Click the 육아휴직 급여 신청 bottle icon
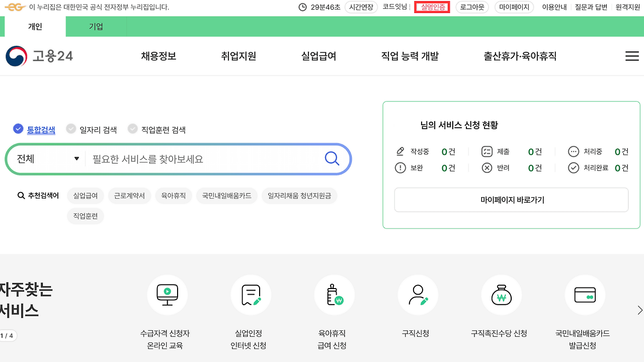 [335, 295]
